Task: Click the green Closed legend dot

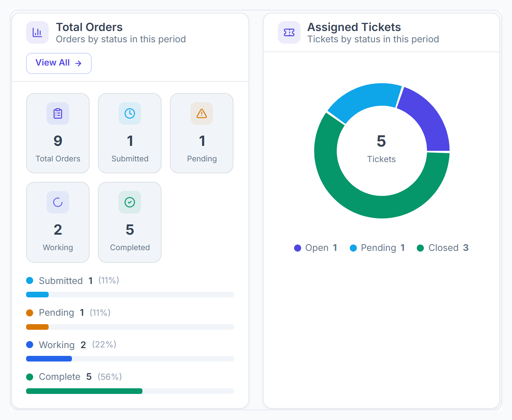Action: 420,248
